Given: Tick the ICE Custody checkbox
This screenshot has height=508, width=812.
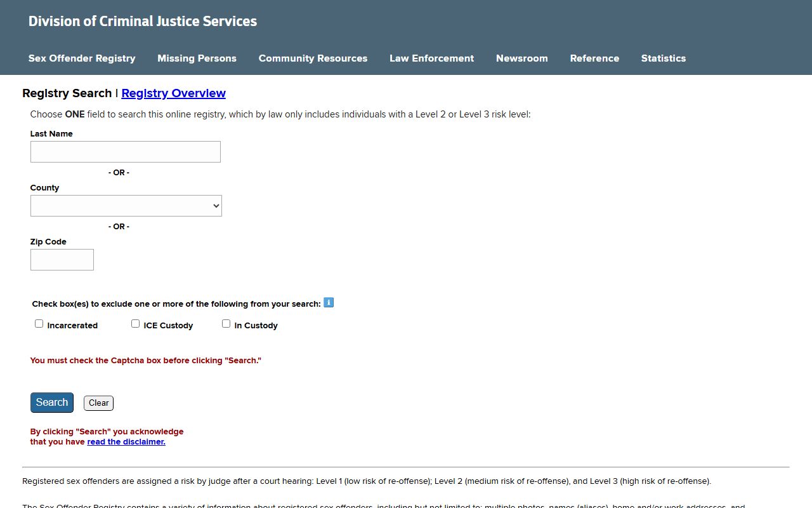Looking at the screenshot, I should [x=135, y=324].
